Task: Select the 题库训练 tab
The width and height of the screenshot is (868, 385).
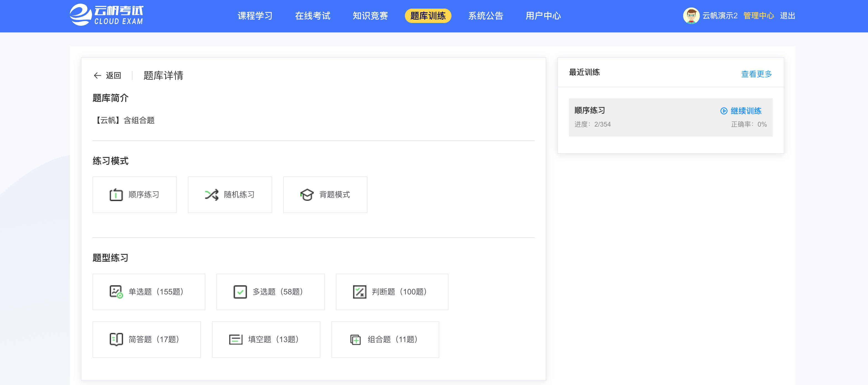Action: coord(428,16)
